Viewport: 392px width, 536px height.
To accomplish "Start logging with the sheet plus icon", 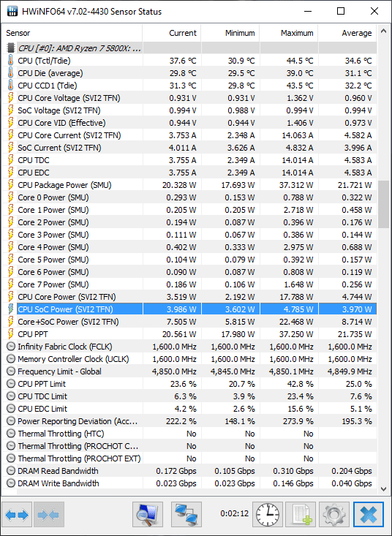I will pos(301,514).
